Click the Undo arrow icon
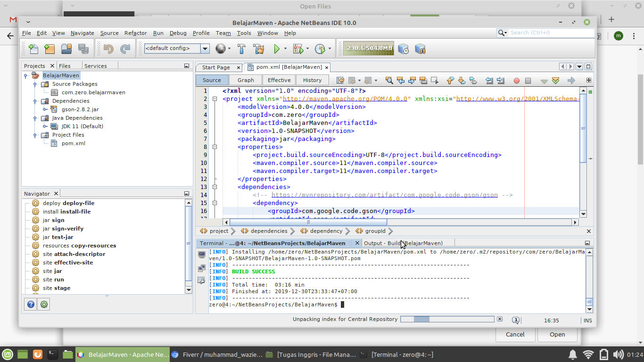Screen dimensions: 644x362 108,49
